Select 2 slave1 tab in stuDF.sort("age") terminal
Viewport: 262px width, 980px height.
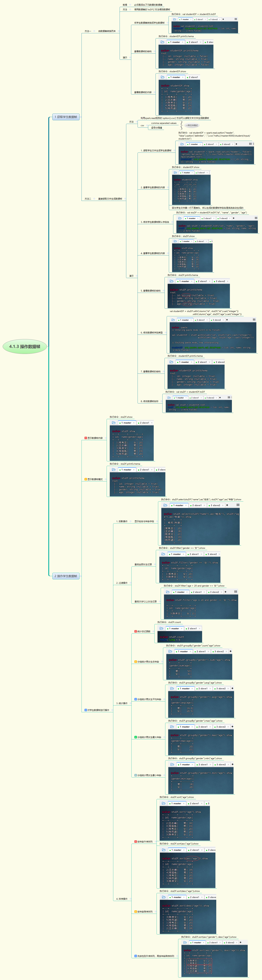click(x=195, y=804)
